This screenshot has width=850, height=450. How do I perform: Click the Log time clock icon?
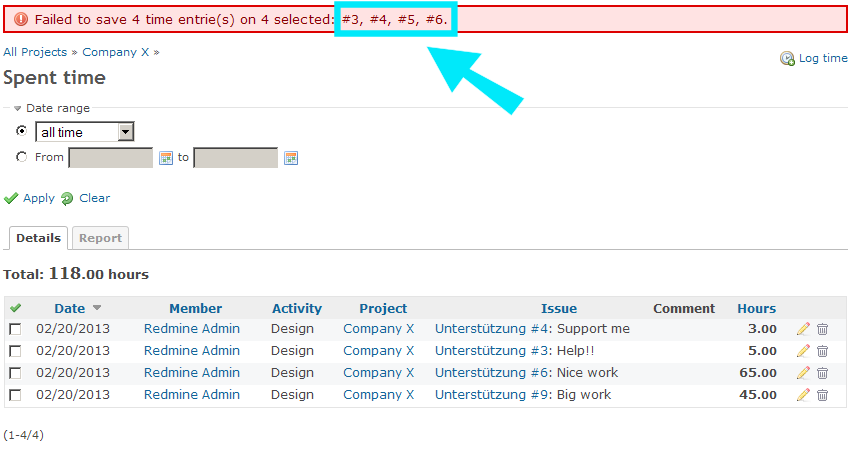coord(787,59)
